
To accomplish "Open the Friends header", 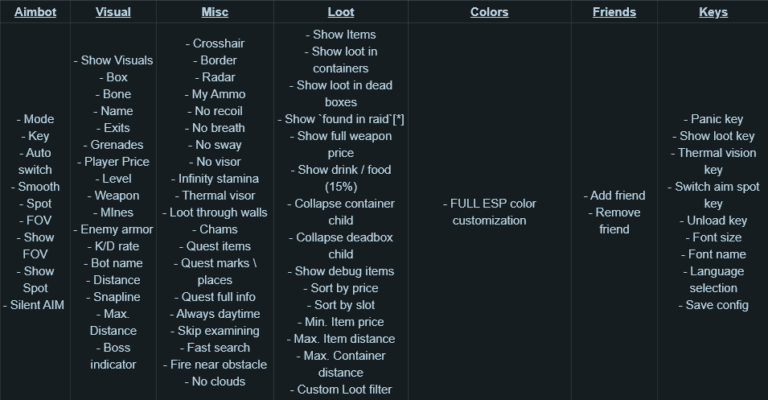I will pos(613,12).
